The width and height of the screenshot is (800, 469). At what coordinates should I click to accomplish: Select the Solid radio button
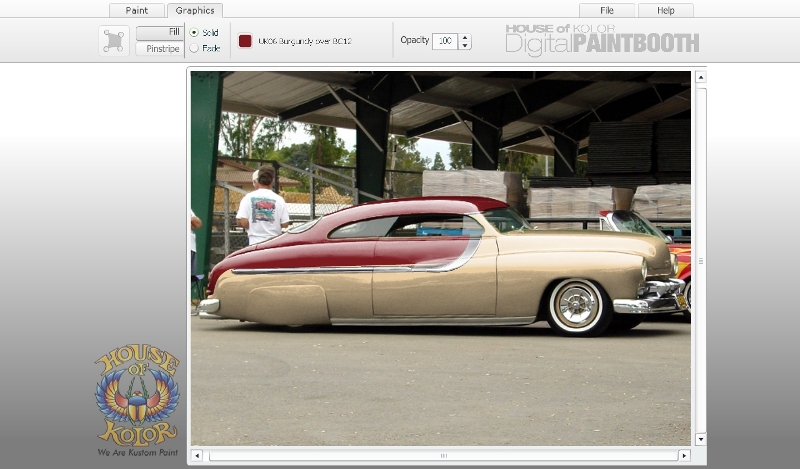click(194, 33)
